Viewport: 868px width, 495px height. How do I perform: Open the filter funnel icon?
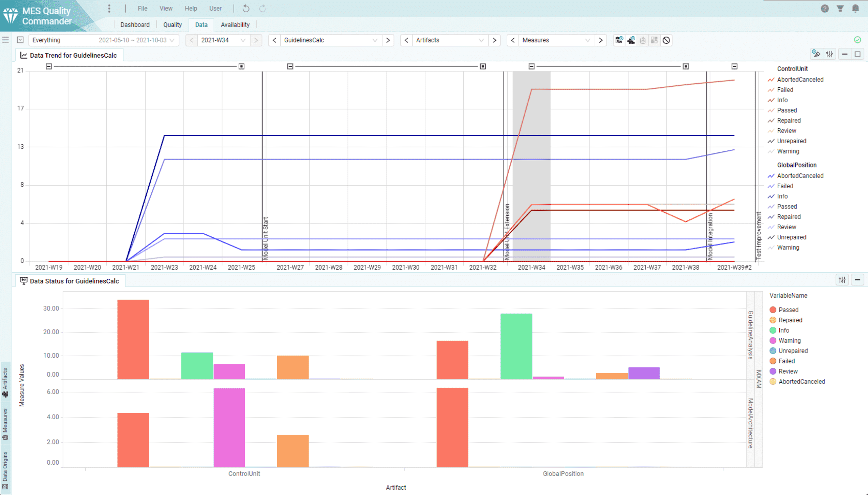[x=840, y=9]
